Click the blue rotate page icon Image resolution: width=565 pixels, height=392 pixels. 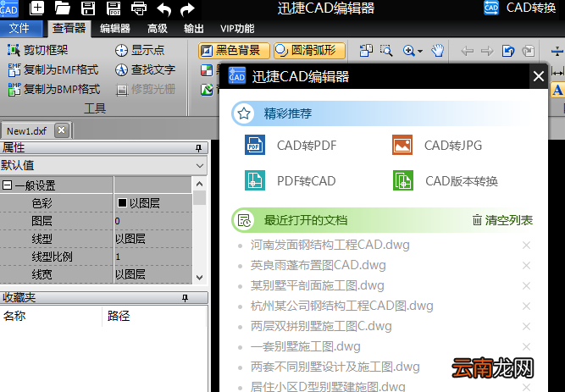coord(508,51)
